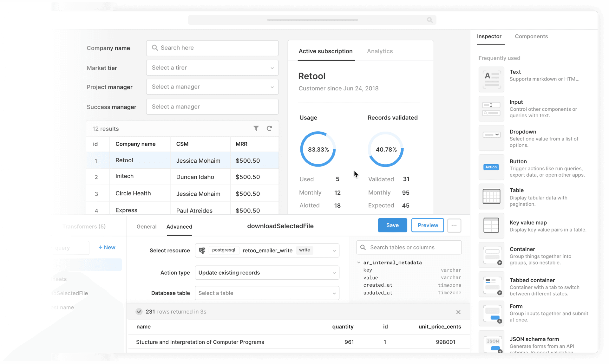Select the Tabbed container component icon
The width and height of the screenshot is (609, 364).
[x=491, y=284]
